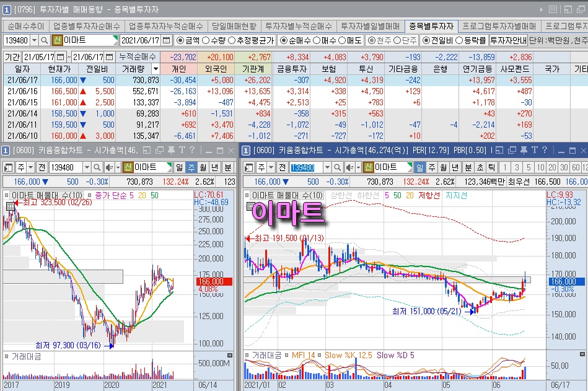The height and width of the screenshot is (391, 588).
Task: Select the 등락률 radio button
Action: pos(459,40)
